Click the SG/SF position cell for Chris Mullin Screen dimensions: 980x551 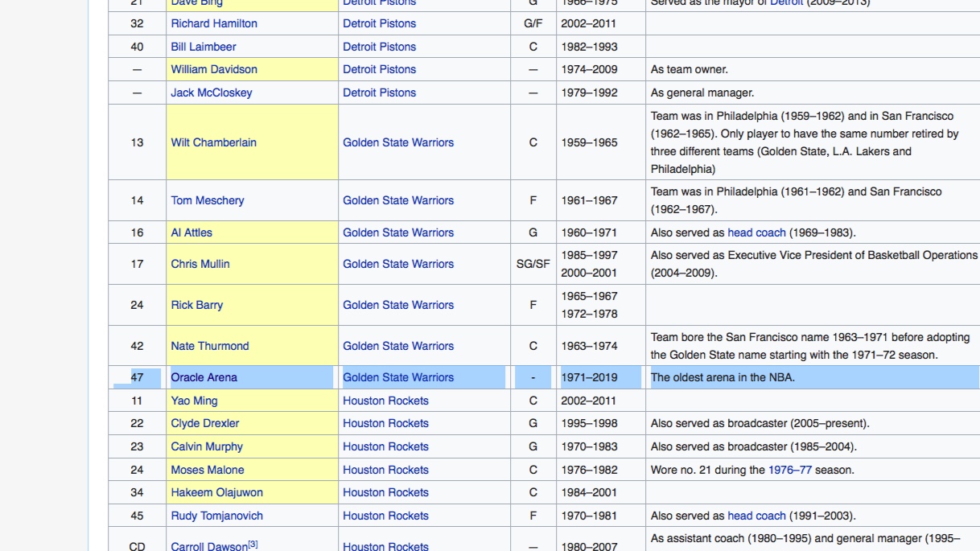coord(533,264)
